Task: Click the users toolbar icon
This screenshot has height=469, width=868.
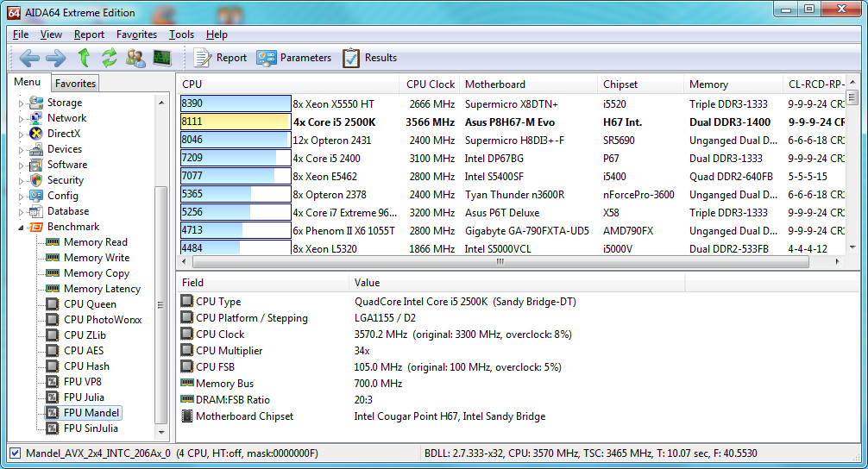Action: 135,58
